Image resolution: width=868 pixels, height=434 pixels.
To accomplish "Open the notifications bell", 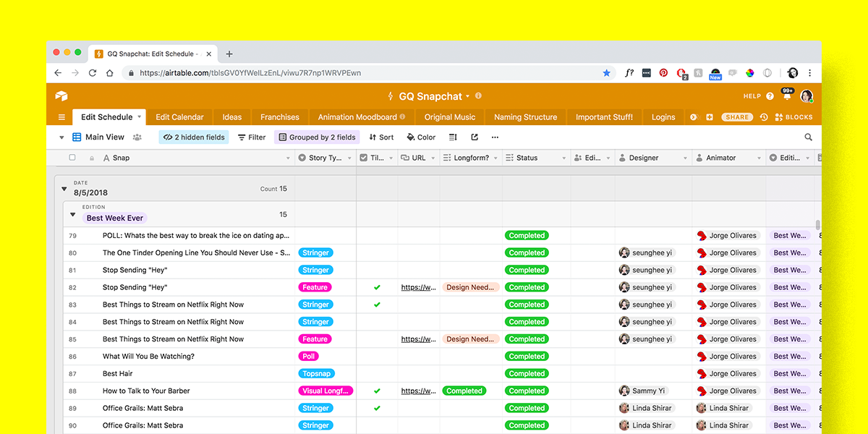I will (x=787, y=96).
